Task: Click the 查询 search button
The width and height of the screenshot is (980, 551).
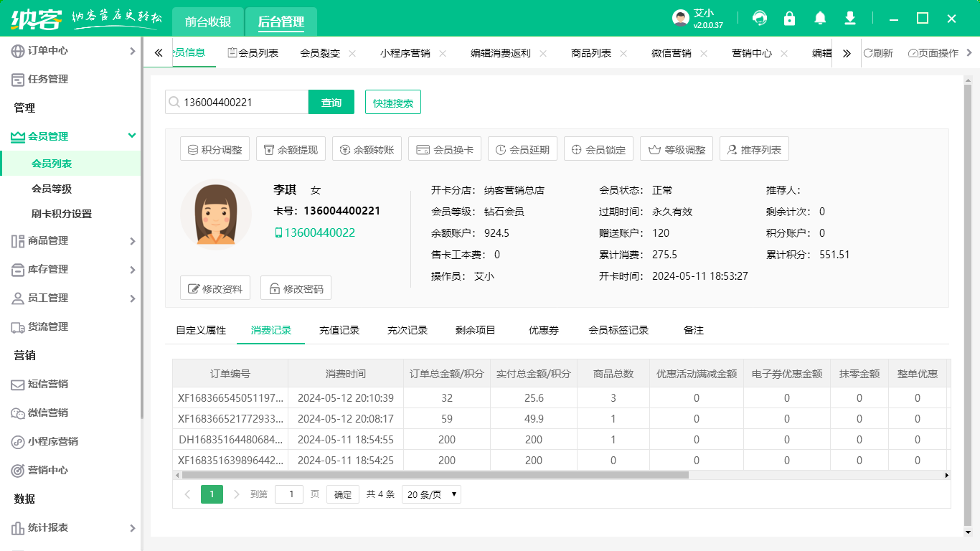Action: click(x=331, y=102)
